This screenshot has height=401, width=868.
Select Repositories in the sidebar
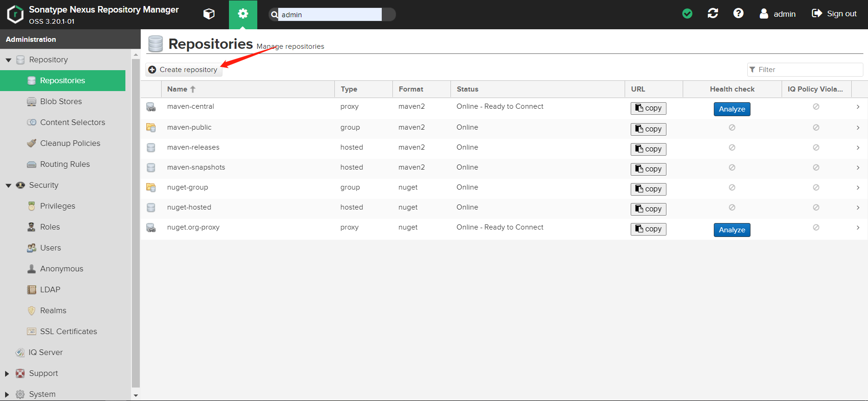pos(63,80)
